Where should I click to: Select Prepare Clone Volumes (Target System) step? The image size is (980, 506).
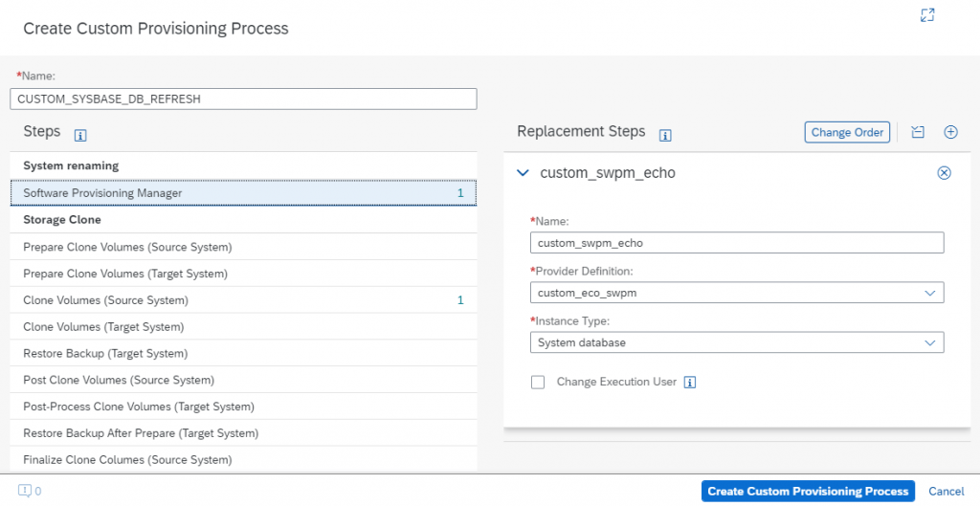pyautogui.click(x=243, y=274)
